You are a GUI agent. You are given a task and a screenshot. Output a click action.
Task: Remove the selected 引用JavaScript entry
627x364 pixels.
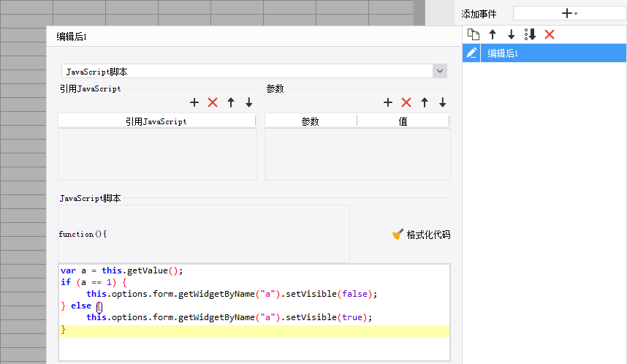pyautogui.click(x=213, y=102)
